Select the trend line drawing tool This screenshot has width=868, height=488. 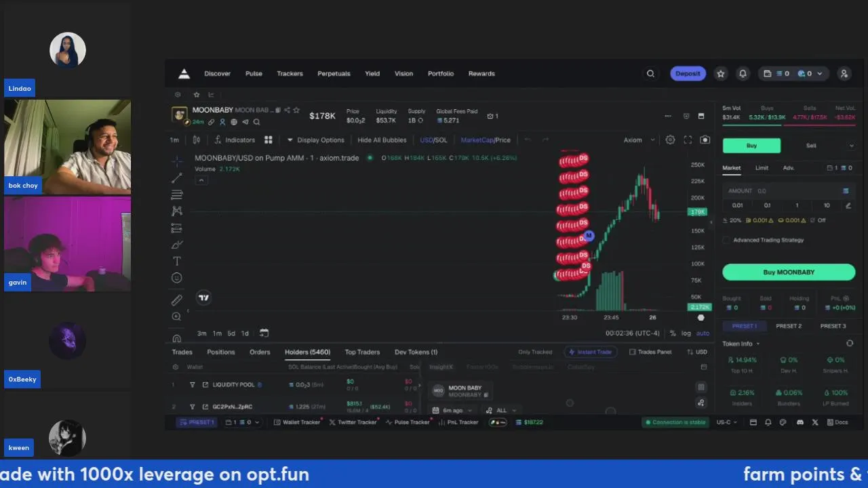pos(177,178)
